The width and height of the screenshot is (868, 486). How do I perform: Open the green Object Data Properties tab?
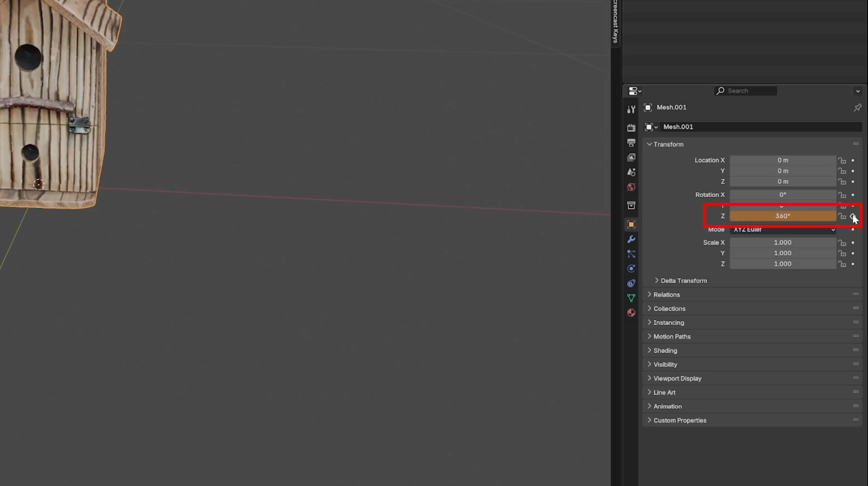pyautogui.click(x=631, y=297)
